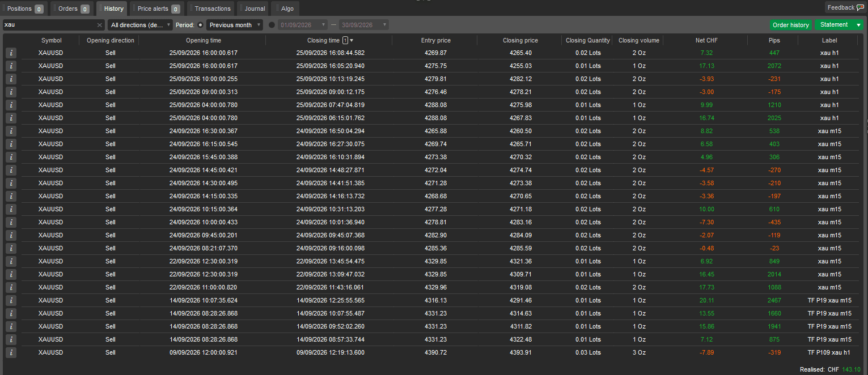Image resolution: width=868 pixels, height=375 pixels.
Task: Open info for trade closed 25/09/2026 06:15:01
Action: [11, 118]
